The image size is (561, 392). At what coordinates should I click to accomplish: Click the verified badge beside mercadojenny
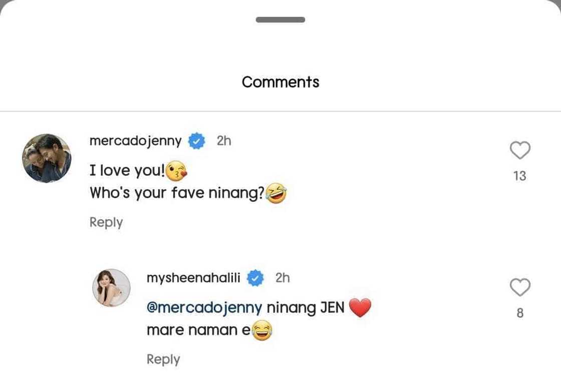pos(196,142)
